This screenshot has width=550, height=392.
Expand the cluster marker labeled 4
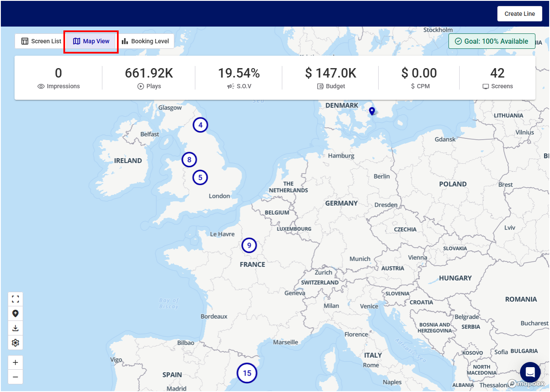(200, 125)
